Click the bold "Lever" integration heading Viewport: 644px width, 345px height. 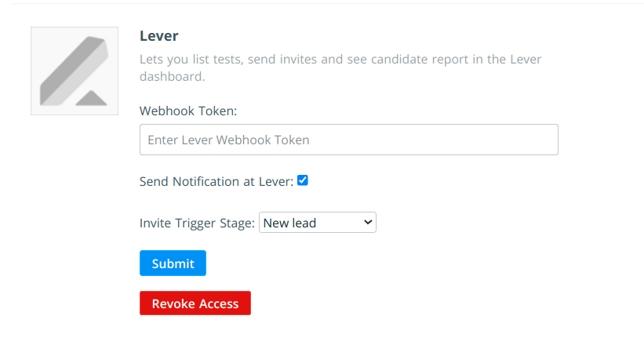[x=159, y=36]
